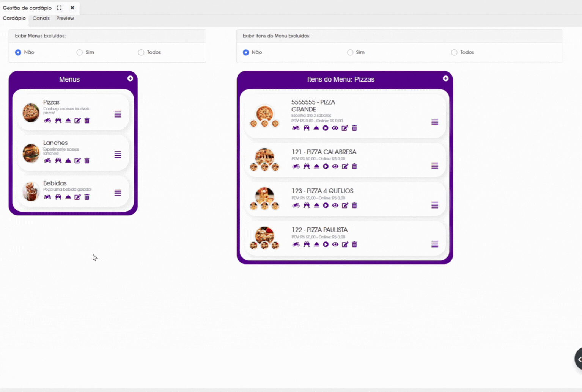Open the 121 - PIZZA CALABRESA title
This screenshot has width=582, height=392.
click(324, 152)
